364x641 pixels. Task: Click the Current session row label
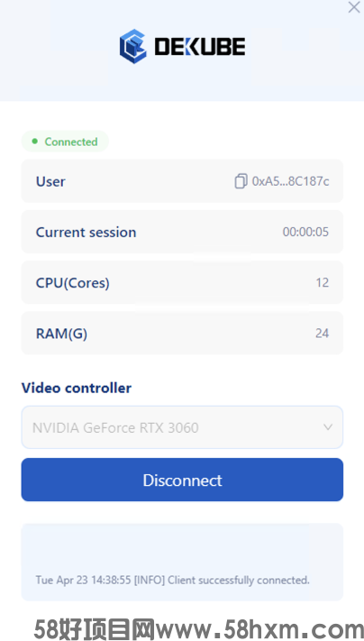[x=86, y=233]
